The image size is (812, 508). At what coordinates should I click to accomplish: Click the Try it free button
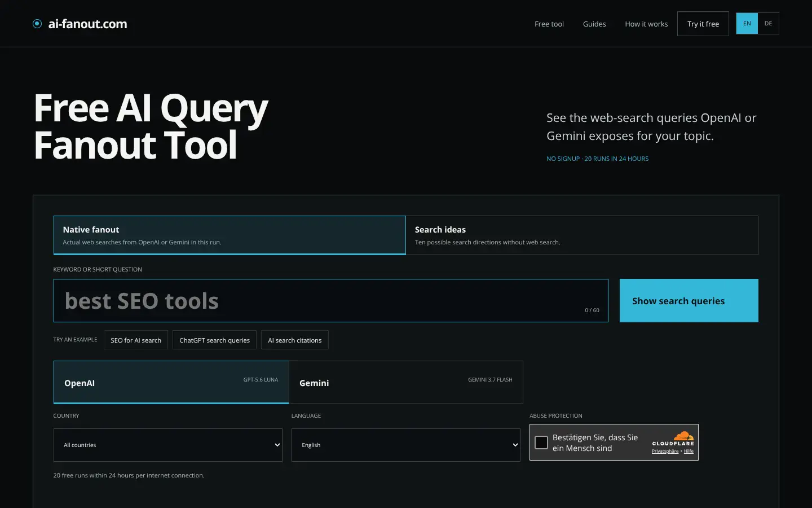[x=703, y=24]
